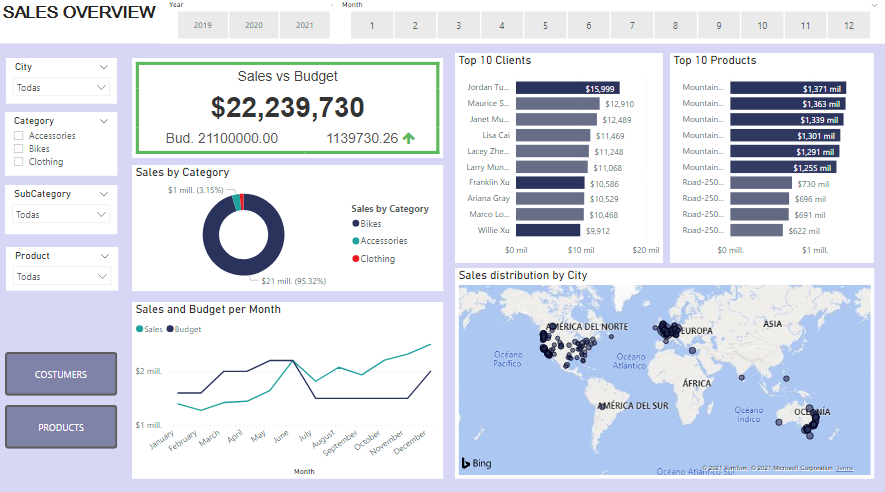This screenshot has height=492, width=885.
Task: Click the Accessories legend marker
Action: point(356,241)
